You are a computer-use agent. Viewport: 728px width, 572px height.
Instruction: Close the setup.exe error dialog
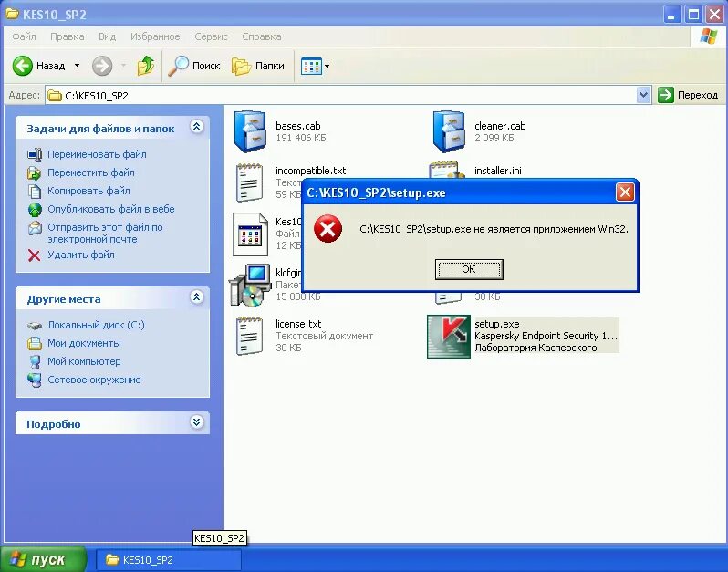[x=625, y=192]
